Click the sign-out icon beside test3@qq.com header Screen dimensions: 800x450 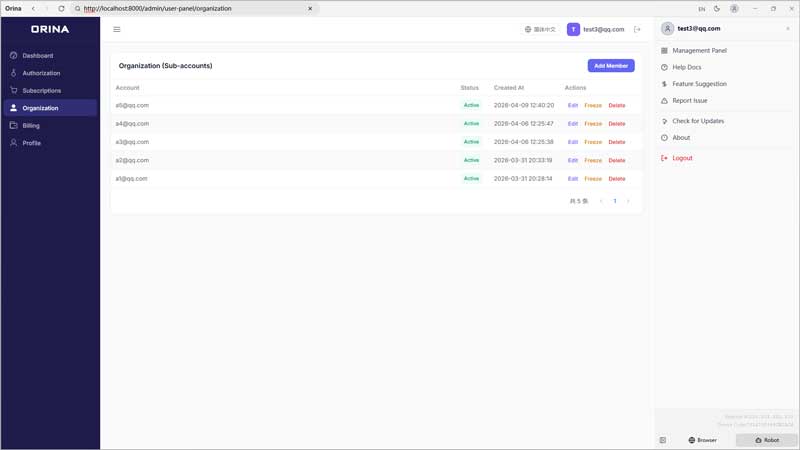[x=638, y=29]
